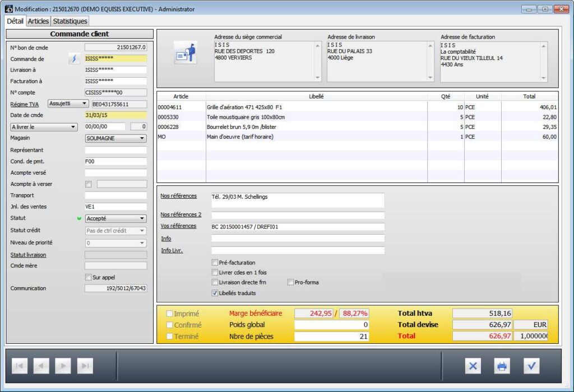Click the Tél. 29/03 M. Schellings field
This screenshot has width=574, height=392.
click(298, 200)
